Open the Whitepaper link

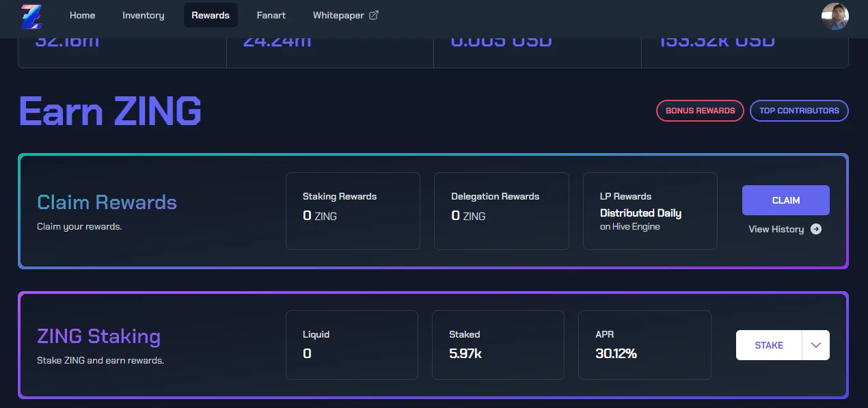tap(345, 15)
